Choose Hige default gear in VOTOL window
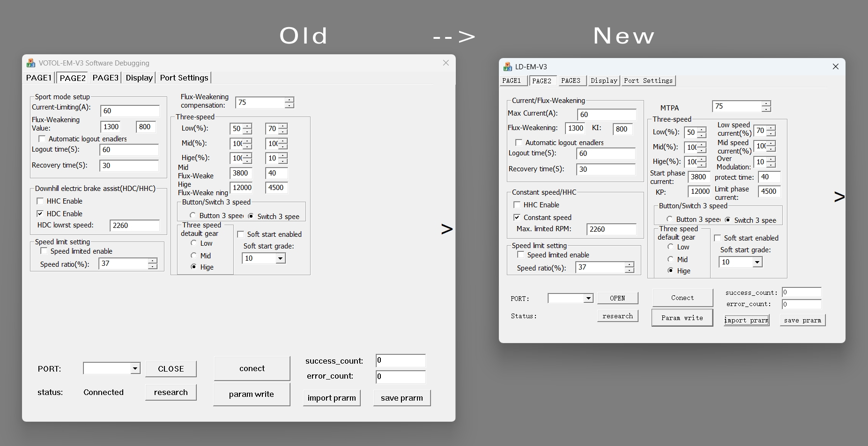Screen dimensions: 868x446 (193, 267)
